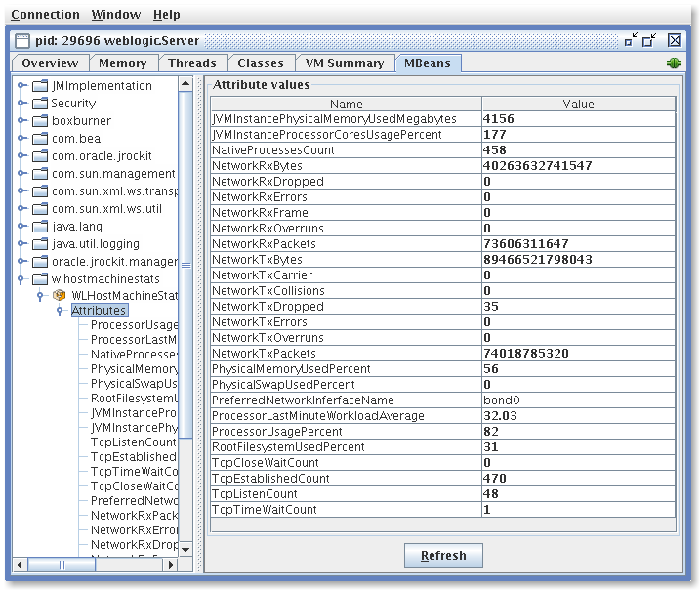Click the window icon beside pid 29696
700x590 pixels.
tap(22, 41)
